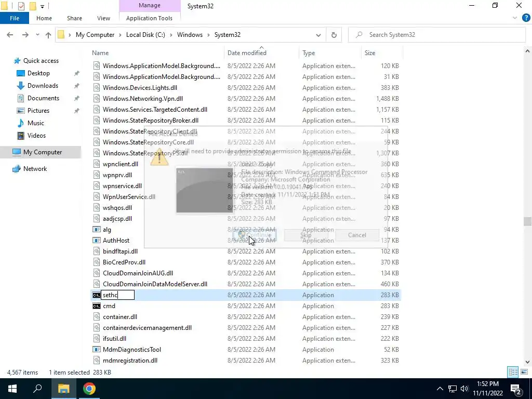Open File Explorer on the taskbar
The image size is (532, 399).
63,389
